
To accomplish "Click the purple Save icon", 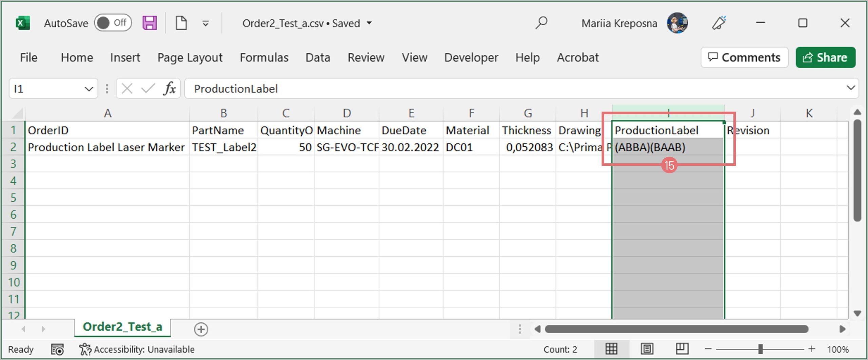I will (x=149, y=23).
